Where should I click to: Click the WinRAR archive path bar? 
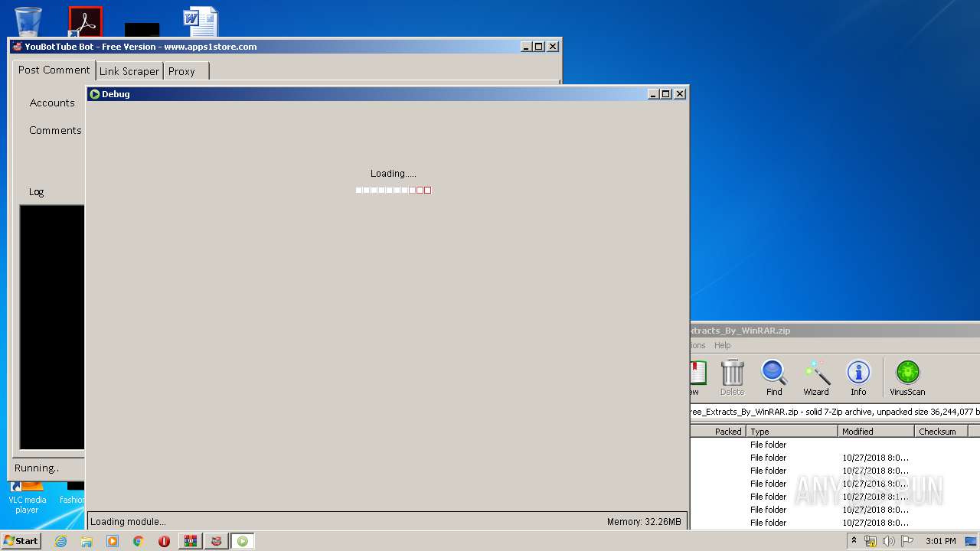coord(835,411)
